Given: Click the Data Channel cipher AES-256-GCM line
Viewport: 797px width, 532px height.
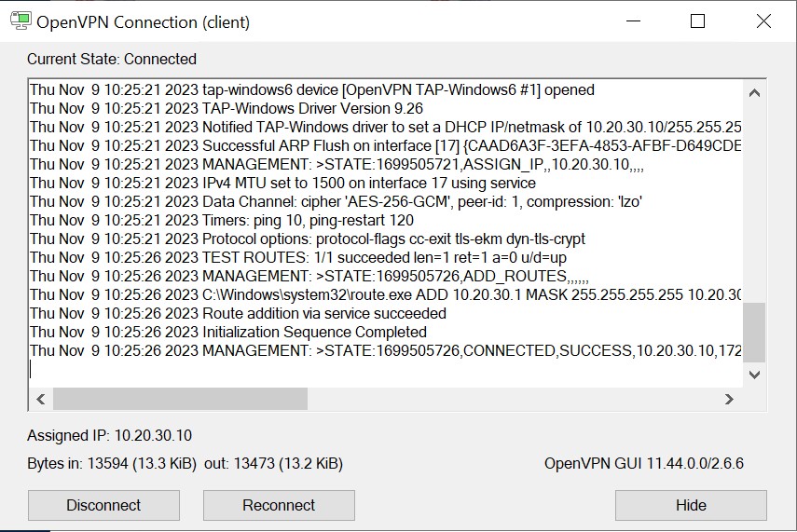Looking at the screenshot, I should click(336, 202).
